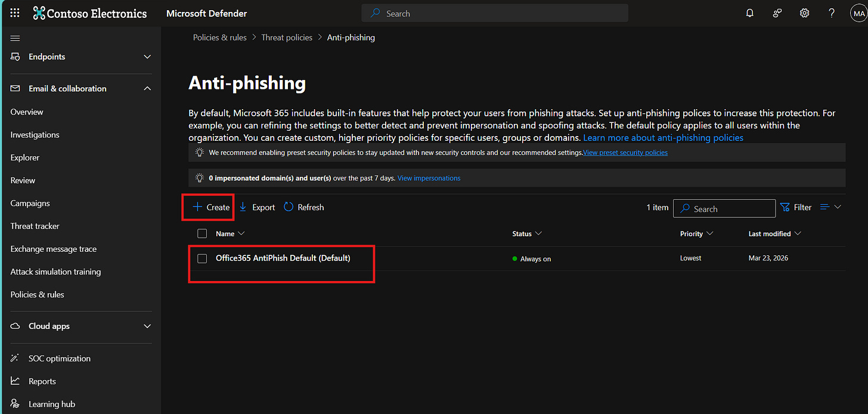Click the lightbulb icon beside preset policies tip

200,153
